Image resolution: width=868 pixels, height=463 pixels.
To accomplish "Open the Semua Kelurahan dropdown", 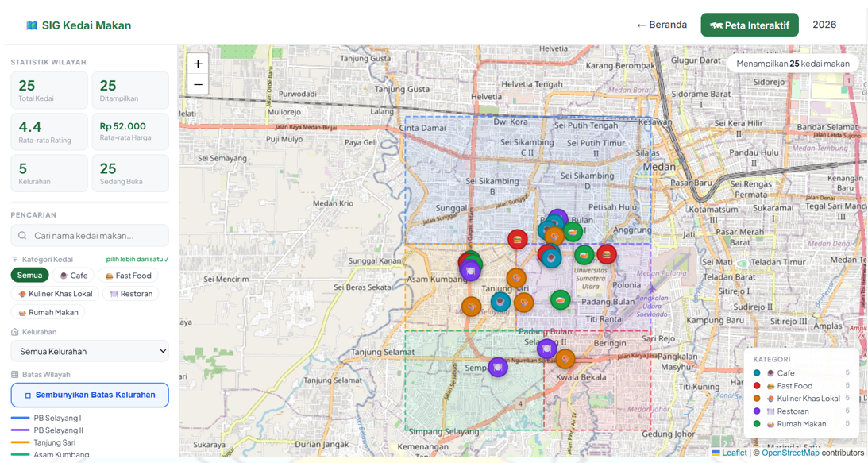I will click(x=90, y=351).
